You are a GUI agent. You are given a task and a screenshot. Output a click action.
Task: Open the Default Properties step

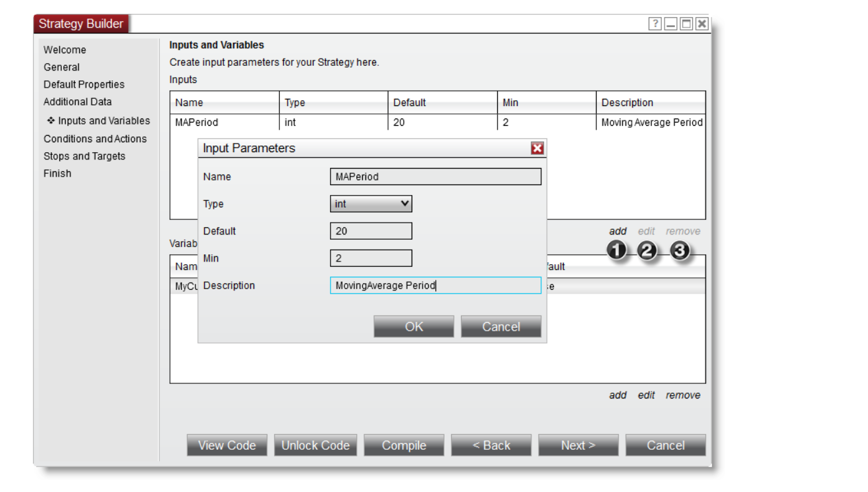coord(84,84)
